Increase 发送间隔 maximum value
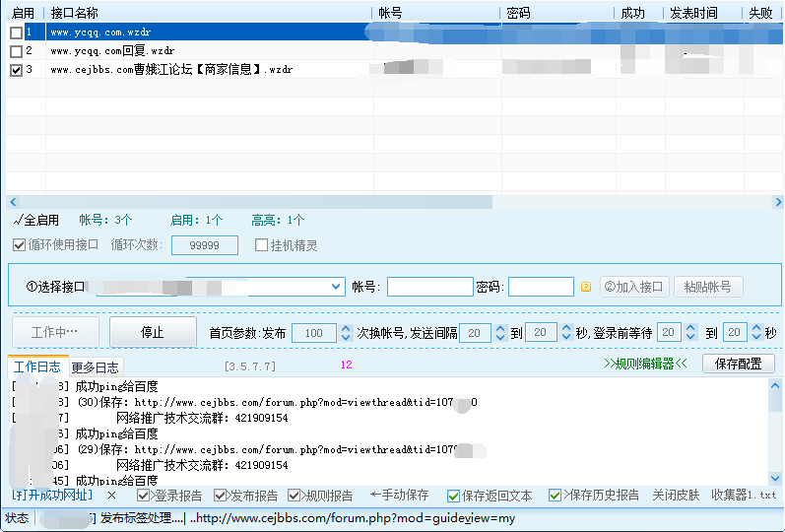The width and height of the screenshot is (785, 532). tap(565, 328)
